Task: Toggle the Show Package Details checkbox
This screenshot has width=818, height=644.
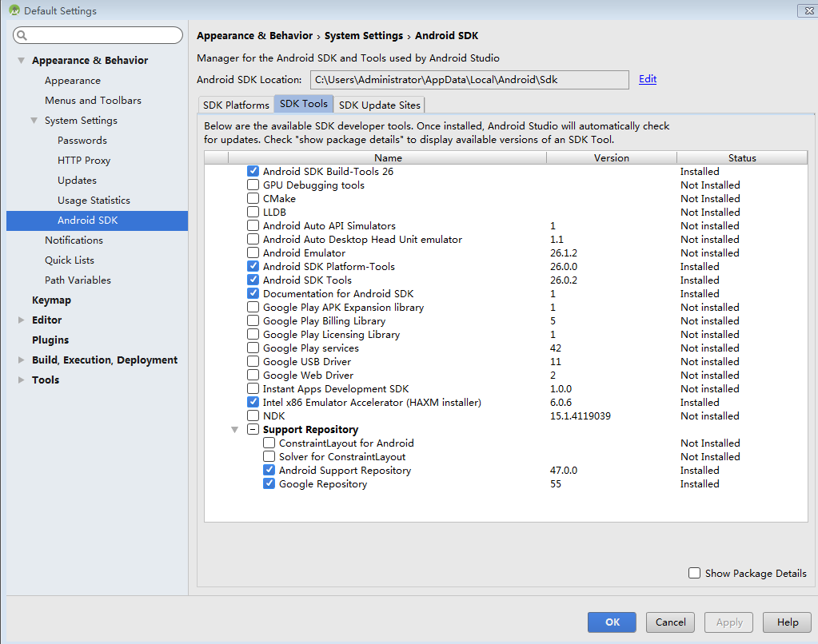Action: 694,573
